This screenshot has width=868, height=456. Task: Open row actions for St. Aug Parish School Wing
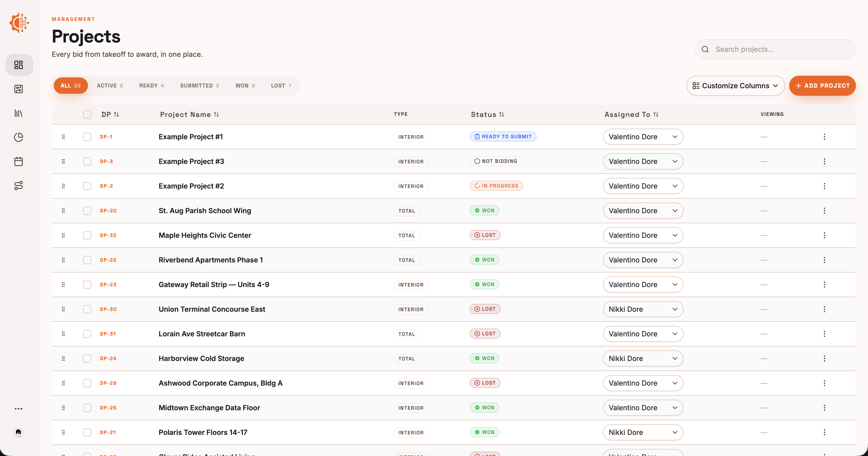pos(825,211)
